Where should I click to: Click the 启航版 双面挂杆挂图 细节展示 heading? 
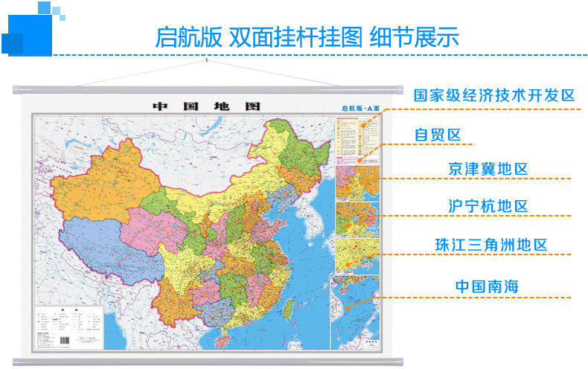click(307, 37)
